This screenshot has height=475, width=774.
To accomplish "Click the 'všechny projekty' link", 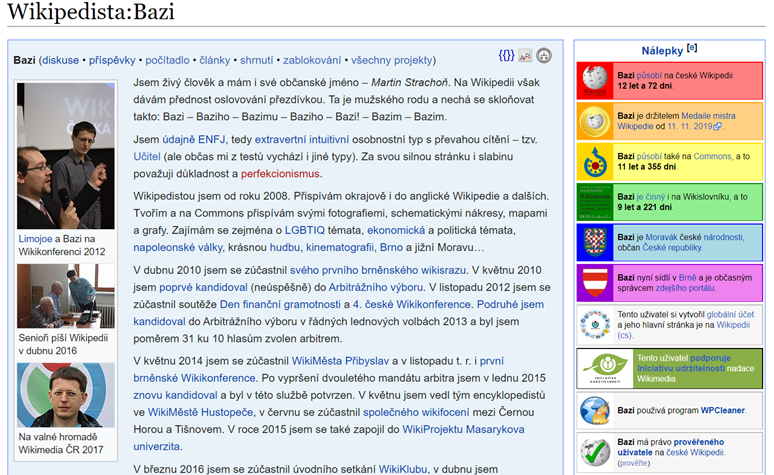I will [x=390, y=60].
